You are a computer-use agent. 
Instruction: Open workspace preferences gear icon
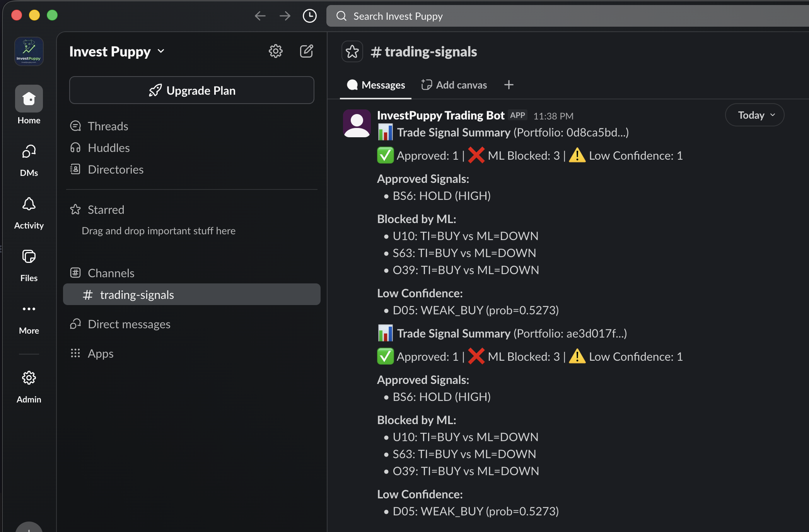pyautogui.click(x=276, y=51)
